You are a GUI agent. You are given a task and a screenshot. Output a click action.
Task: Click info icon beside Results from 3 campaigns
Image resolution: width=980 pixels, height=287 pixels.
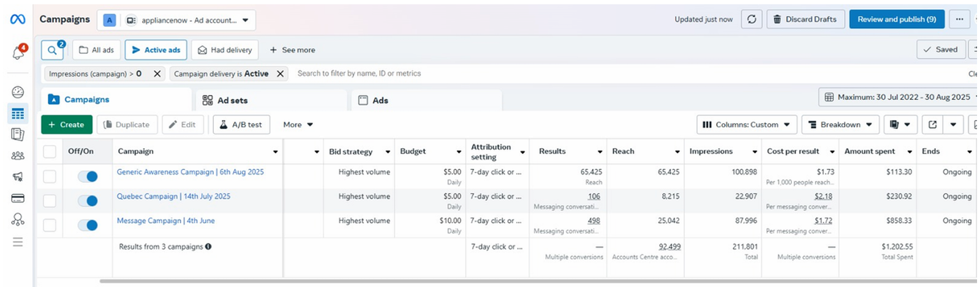[208, 247]
